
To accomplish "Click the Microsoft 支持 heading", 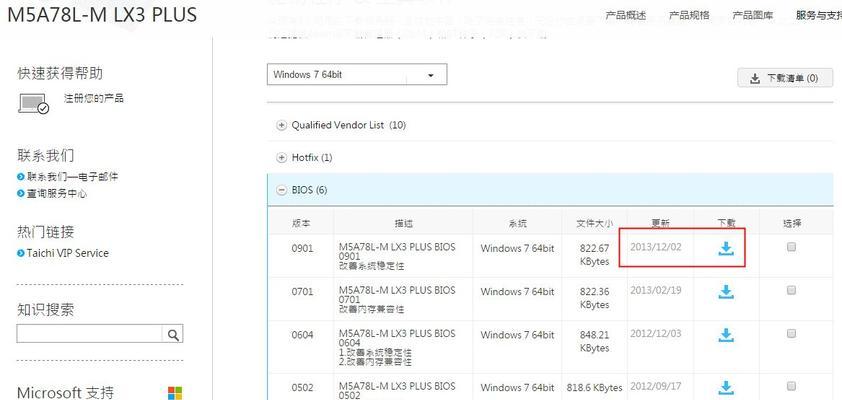I will [66, 392].
